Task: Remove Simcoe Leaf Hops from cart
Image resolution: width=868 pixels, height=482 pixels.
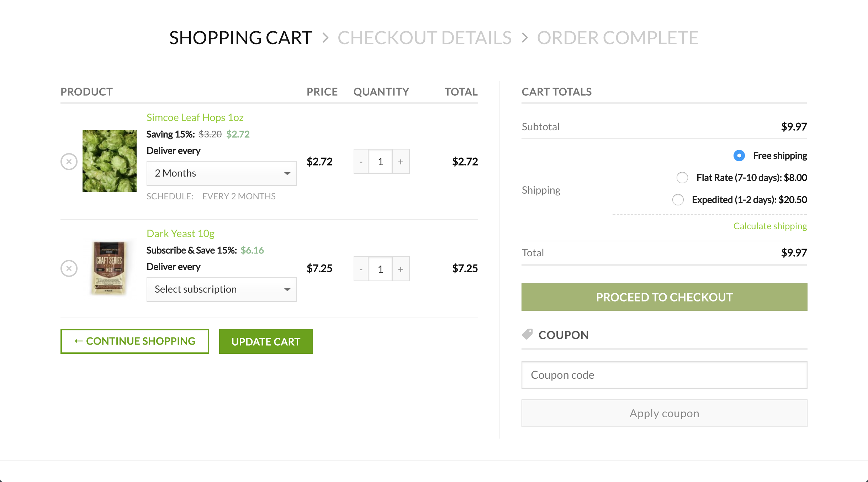Action: pos(69,161)
